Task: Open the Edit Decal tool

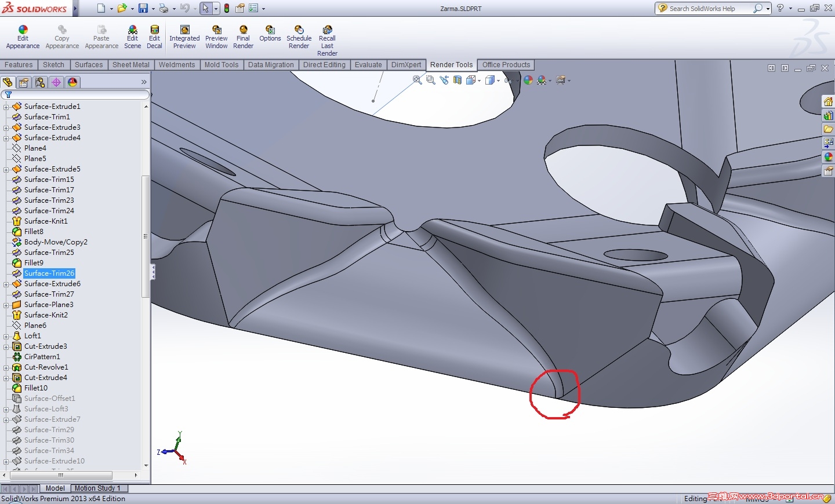Action: pyautogui.click(x=154, y=37)
